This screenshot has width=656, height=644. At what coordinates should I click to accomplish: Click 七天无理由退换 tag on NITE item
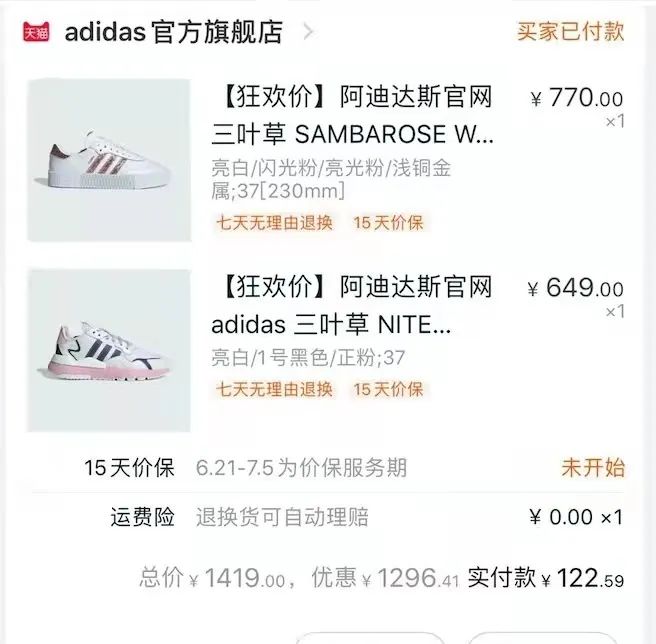pyautogui.click(x=274, y=389)
